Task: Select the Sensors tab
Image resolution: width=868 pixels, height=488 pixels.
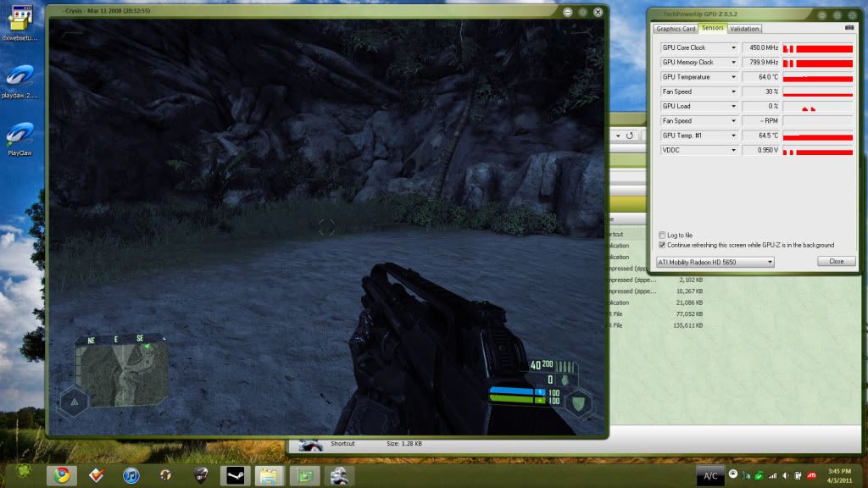Action: point(712,28)
